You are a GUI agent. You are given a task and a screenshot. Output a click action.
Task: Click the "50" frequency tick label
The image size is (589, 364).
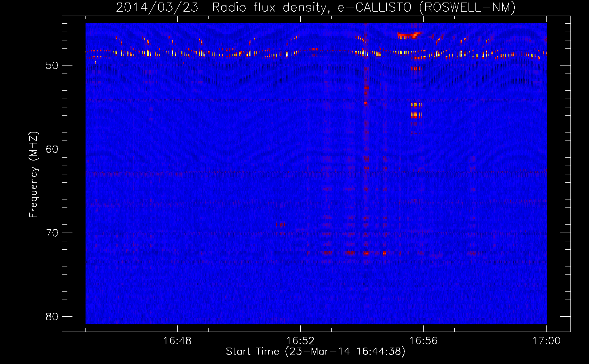tap(52, 66)
